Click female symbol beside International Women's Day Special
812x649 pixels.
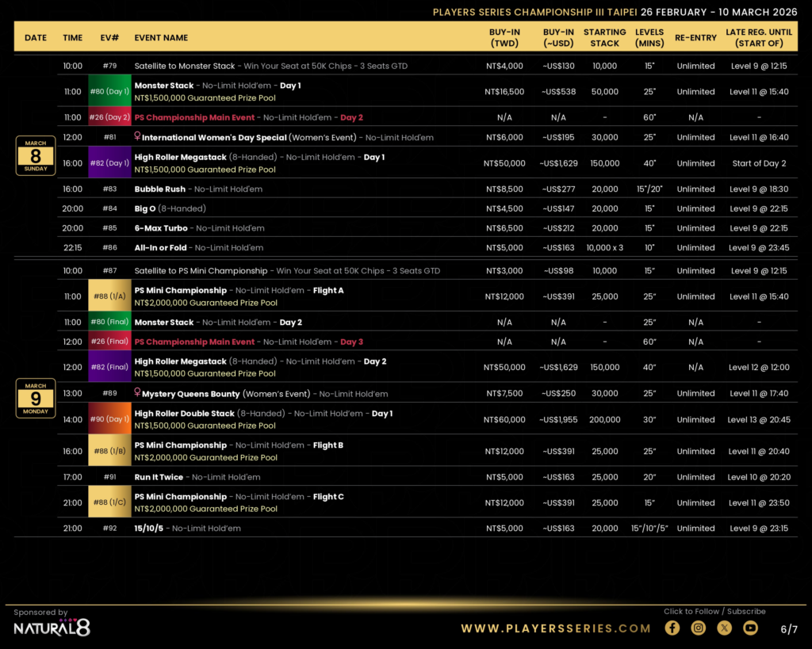tap(137, 137)
